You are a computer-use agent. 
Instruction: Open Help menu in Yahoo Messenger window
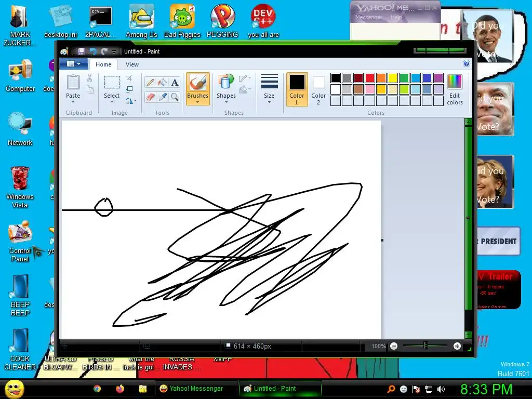396,17
